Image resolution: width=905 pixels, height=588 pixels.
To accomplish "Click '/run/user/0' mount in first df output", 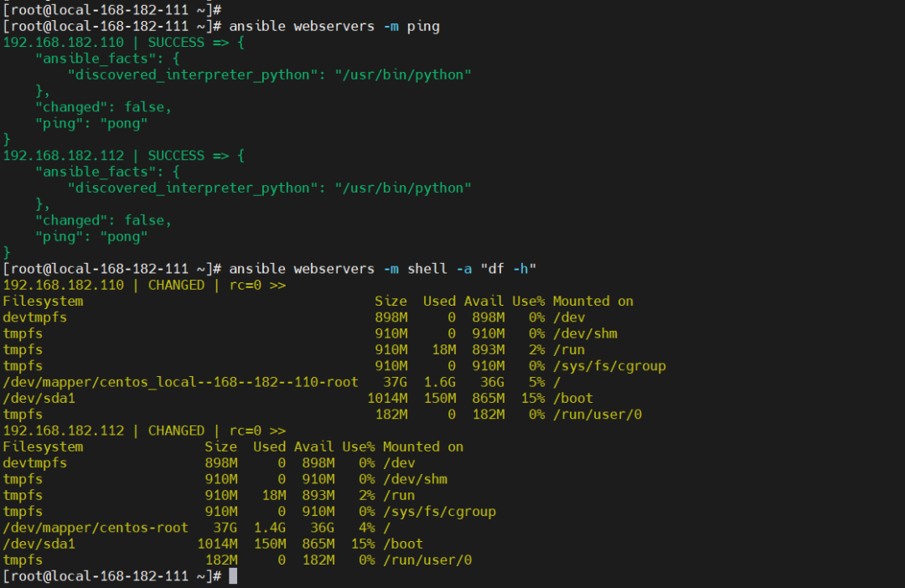I will 597,415.
